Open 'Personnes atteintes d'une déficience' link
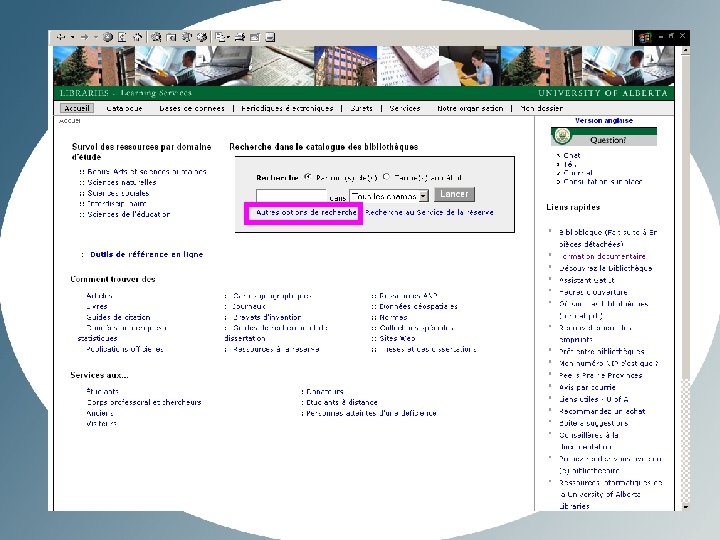The height and width of the screenshot is (540, 720). [x=371, y=413]
